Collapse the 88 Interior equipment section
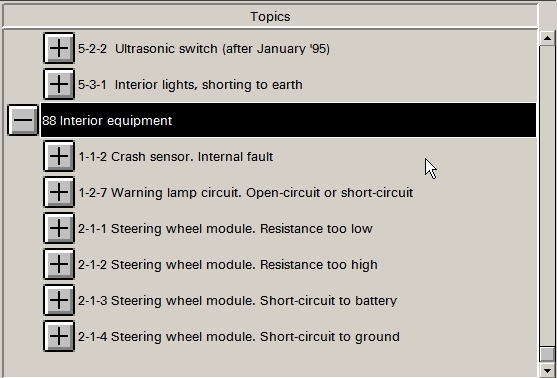 click(23, 120)
